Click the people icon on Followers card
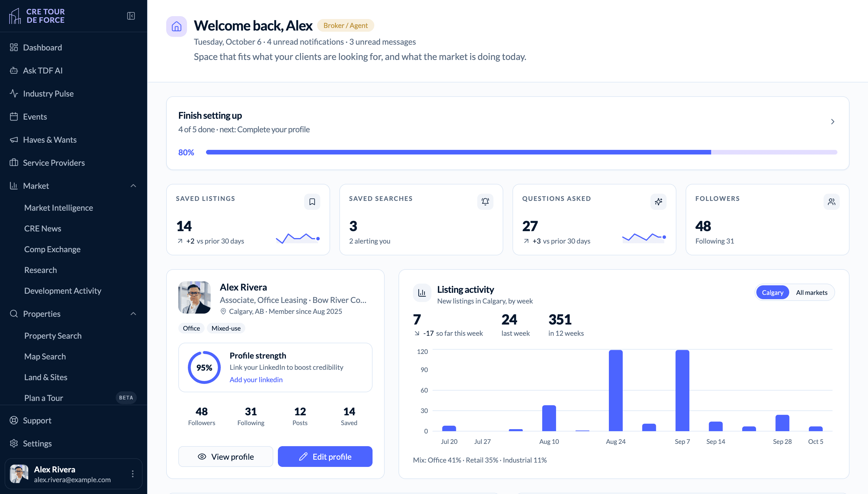868x494 pixels. (x=832, y=202)
